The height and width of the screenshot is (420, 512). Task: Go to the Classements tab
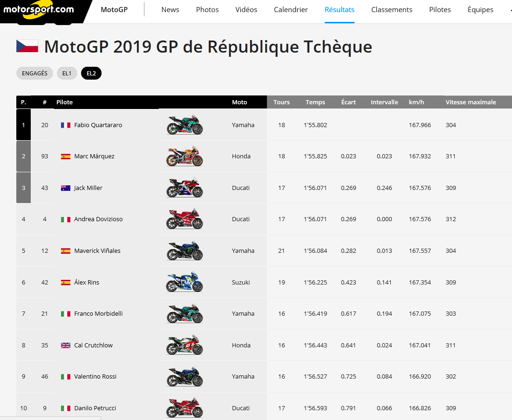392,10
